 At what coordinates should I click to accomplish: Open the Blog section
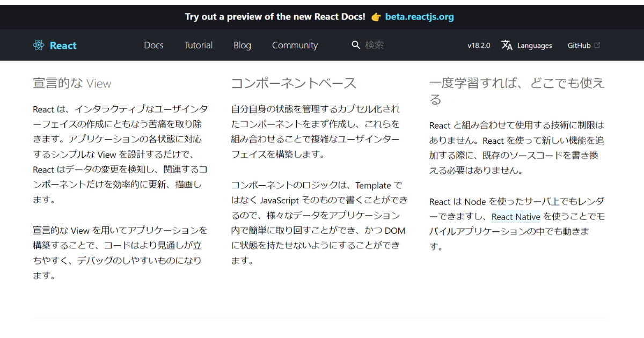(242, 46)
